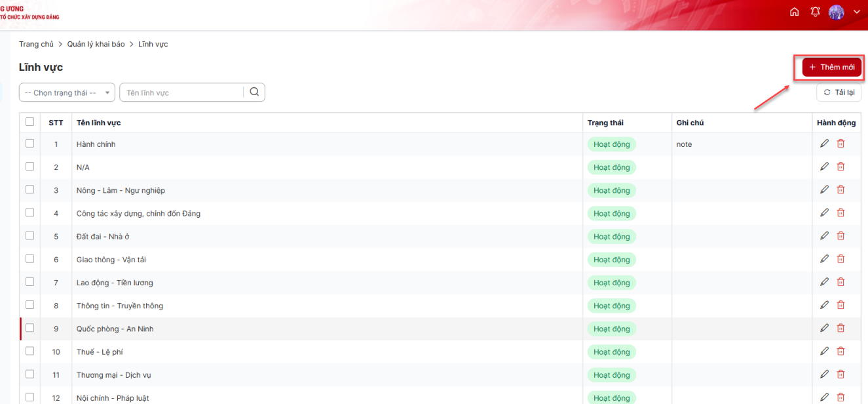The image size is (868, 404).
Task: Edit the Thông tin - Truyền thông row
Action: coord(824,305)
